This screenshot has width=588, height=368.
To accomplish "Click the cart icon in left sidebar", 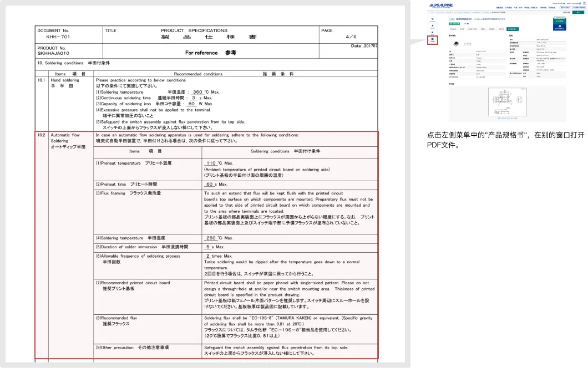I will point(433,19).
